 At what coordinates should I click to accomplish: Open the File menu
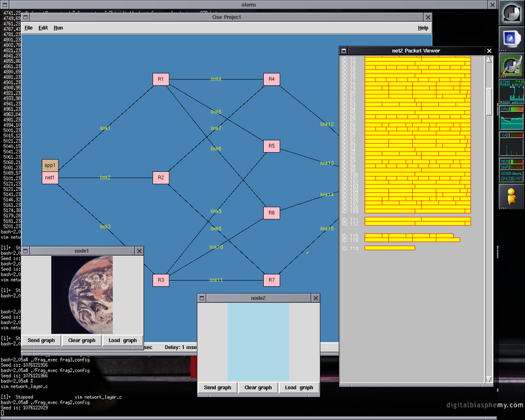(28, 28)
